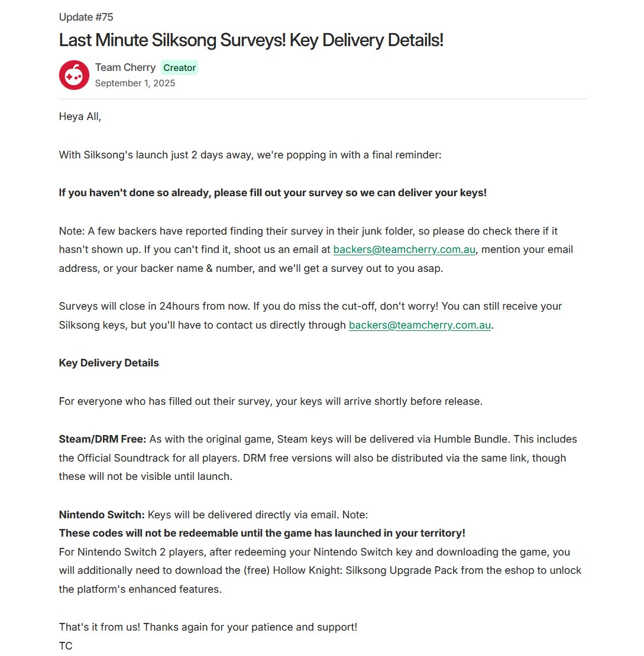This screenshot has width=644, height=656.
Task: Click the Key Delivery Details heading
Action: coord(109,363)
